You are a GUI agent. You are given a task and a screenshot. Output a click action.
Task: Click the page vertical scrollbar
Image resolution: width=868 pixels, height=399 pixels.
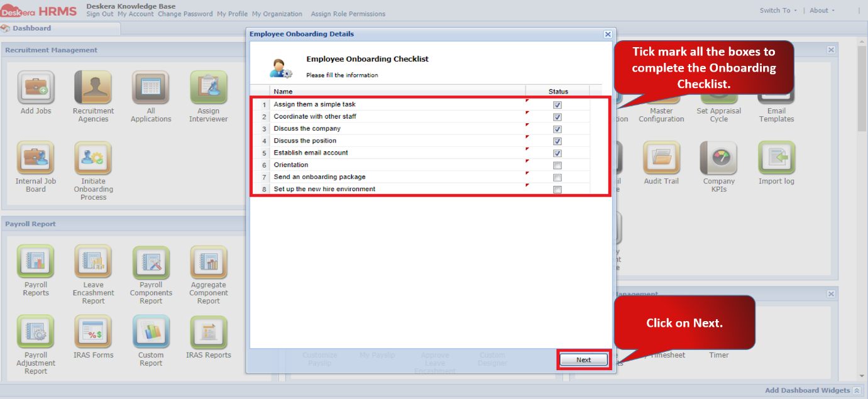coord(862,88)
